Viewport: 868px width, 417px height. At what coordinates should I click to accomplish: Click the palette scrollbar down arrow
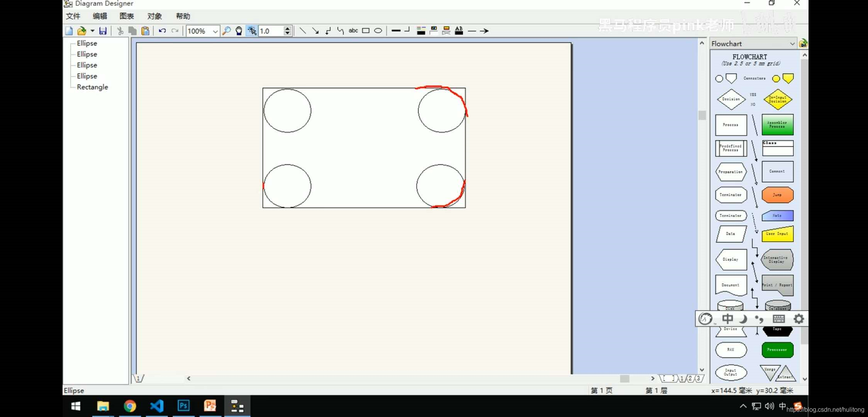805,379
